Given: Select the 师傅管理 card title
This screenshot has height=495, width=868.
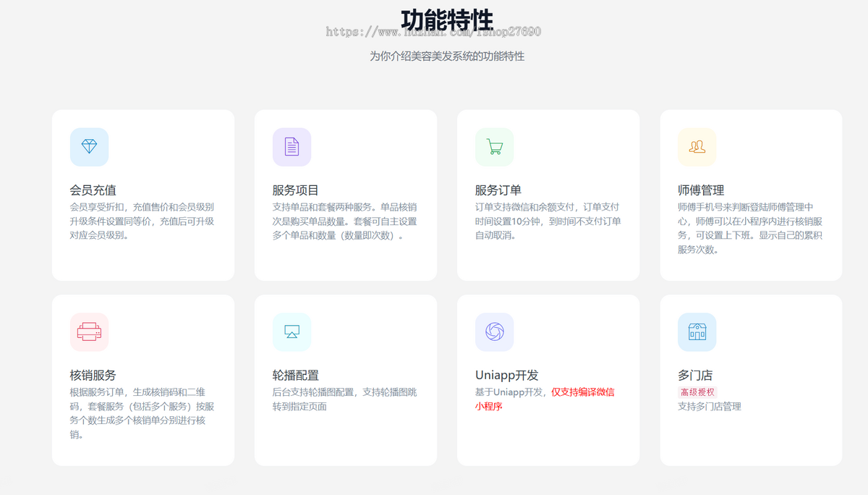Looking at the screenshot, I should click(x=701, y=190).
